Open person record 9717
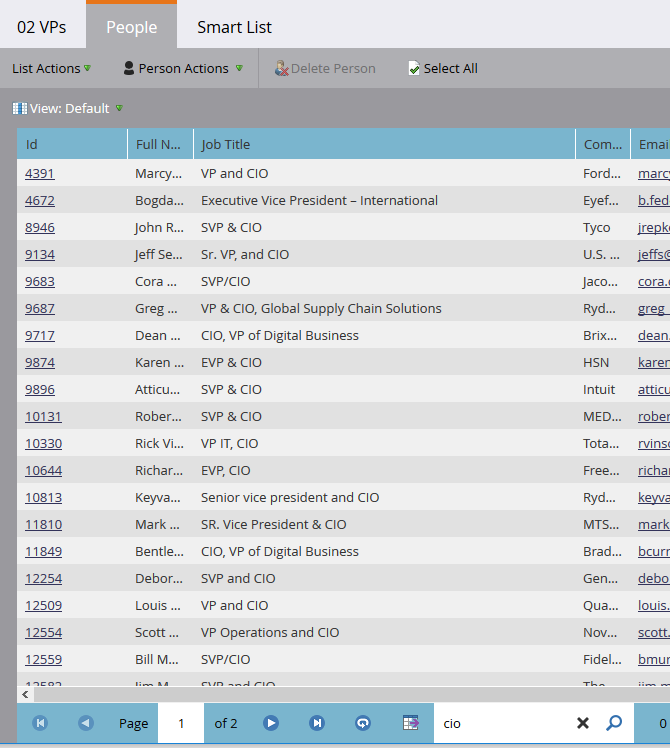Viewport: 670px width, 748px height. click(40, 335)
